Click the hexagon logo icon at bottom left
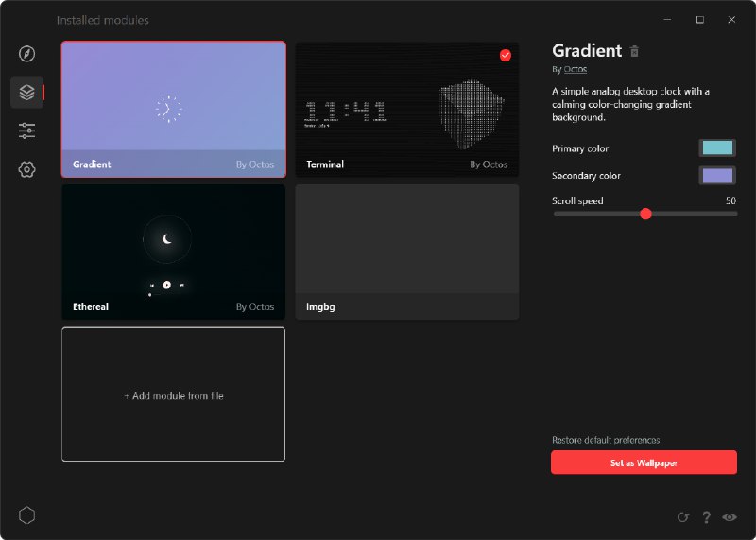This screenshot has height=540, width=756. point(27,515)
